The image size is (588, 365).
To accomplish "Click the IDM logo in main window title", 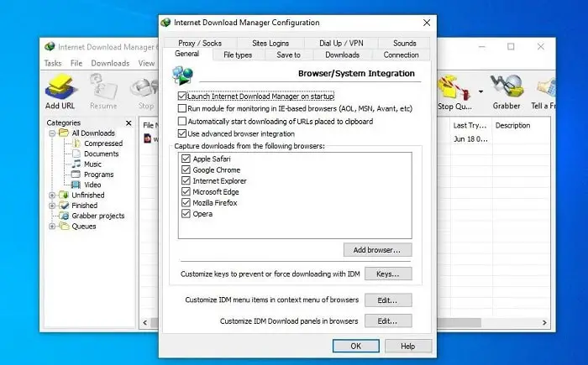I will point(50,46).
